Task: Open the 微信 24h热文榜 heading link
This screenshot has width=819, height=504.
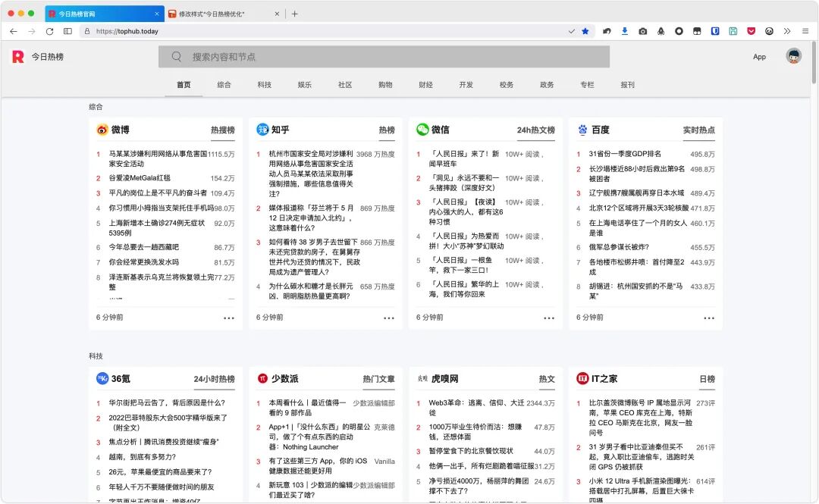Action: click(536, 130)
